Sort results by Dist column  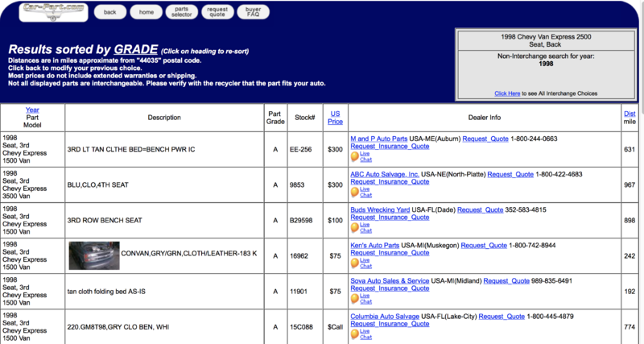coord(630,114)
